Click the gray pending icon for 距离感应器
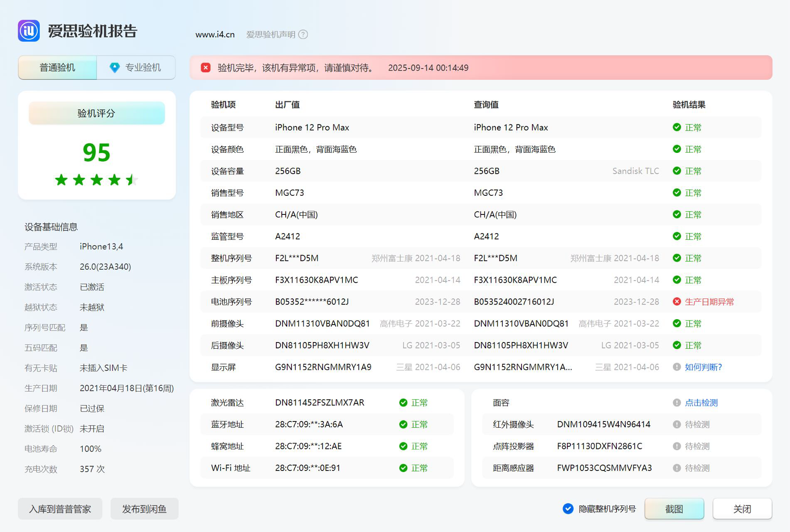 pyautogui.click(x=677, y=468)
